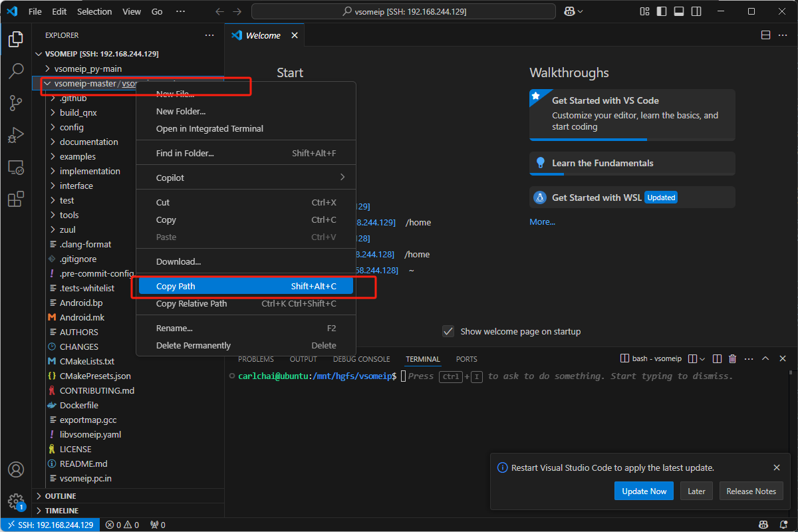Click the Update Now button
Viewport: 798px width, 532px height.
644,491
